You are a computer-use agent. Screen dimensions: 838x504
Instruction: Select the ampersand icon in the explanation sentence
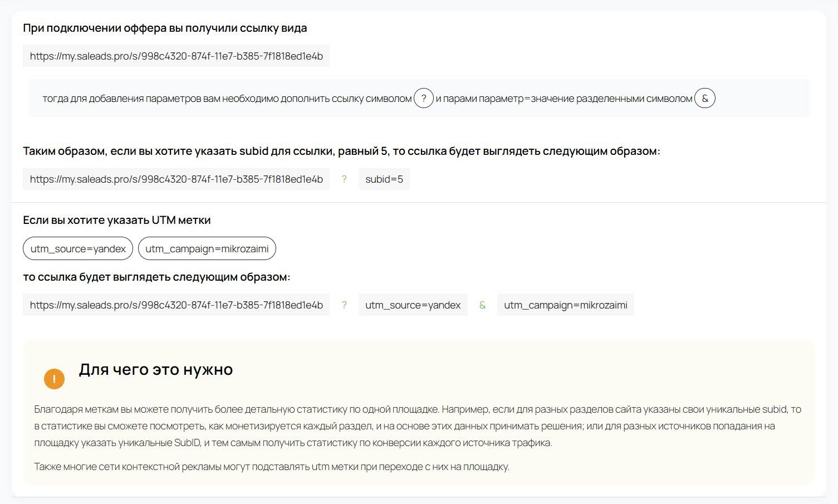pyautogui.click(x=704, y=98)
